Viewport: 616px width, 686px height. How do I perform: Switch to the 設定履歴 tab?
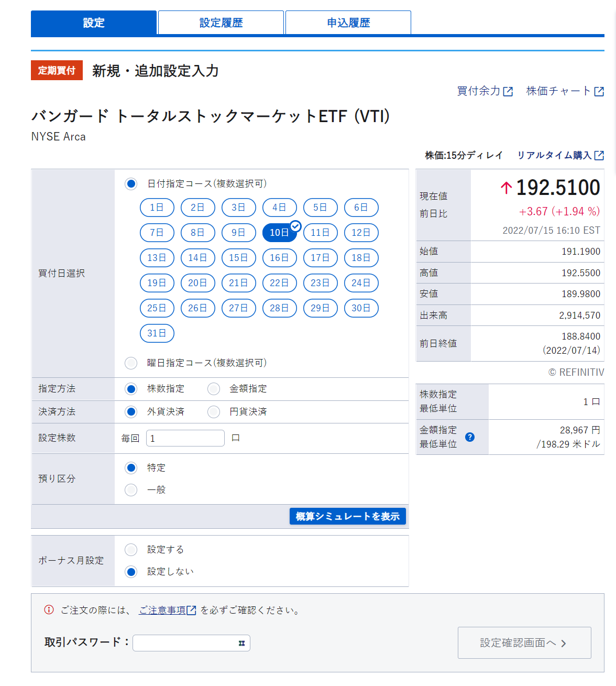(x=221, y=23)
